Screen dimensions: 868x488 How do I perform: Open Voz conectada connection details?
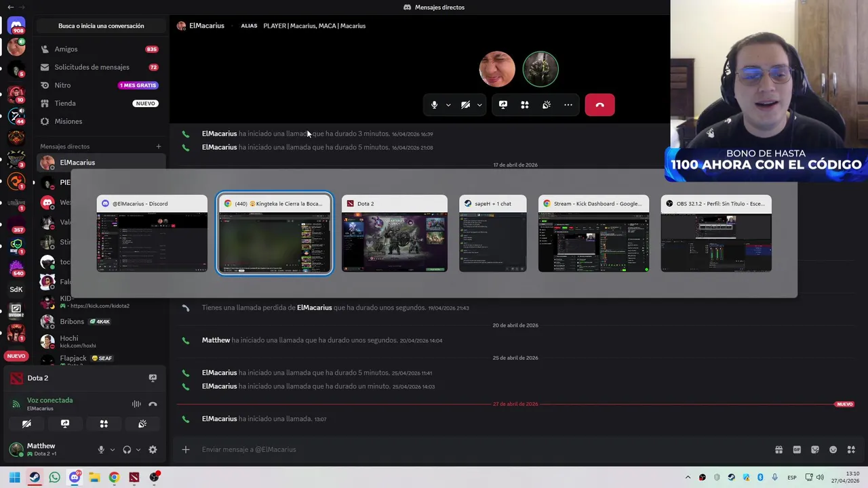pyautogui.click(x=50, y=401)
